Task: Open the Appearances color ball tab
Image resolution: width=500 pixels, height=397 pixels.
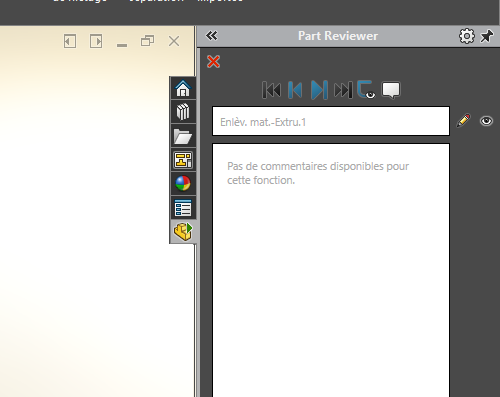Action: (183, 183)
